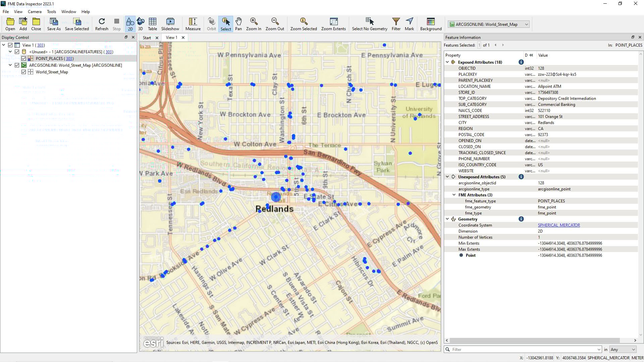This screenshot has height=362, width=644.
Task: Collapse the Unused dataset tree node
Action: 10,52
